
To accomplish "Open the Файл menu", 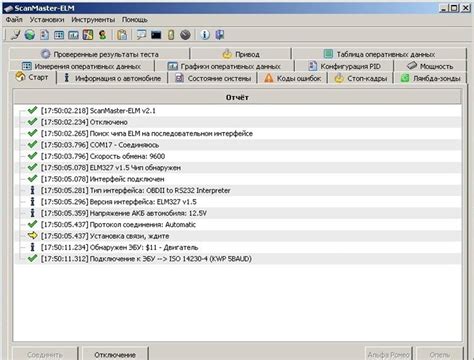I will pos(14,20).
